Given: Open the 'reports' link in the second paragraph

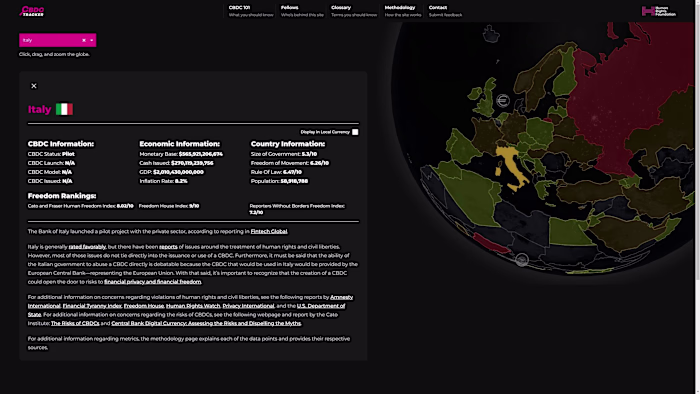Looking at the screenshot, I should (x=168, y=247).
